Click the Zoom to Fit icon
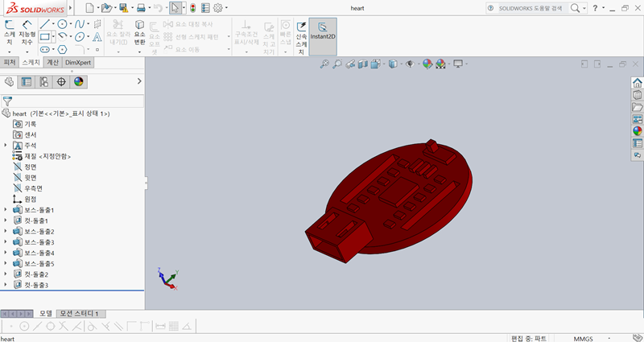This screenshot has width=644, height=342. pos(324,64)
